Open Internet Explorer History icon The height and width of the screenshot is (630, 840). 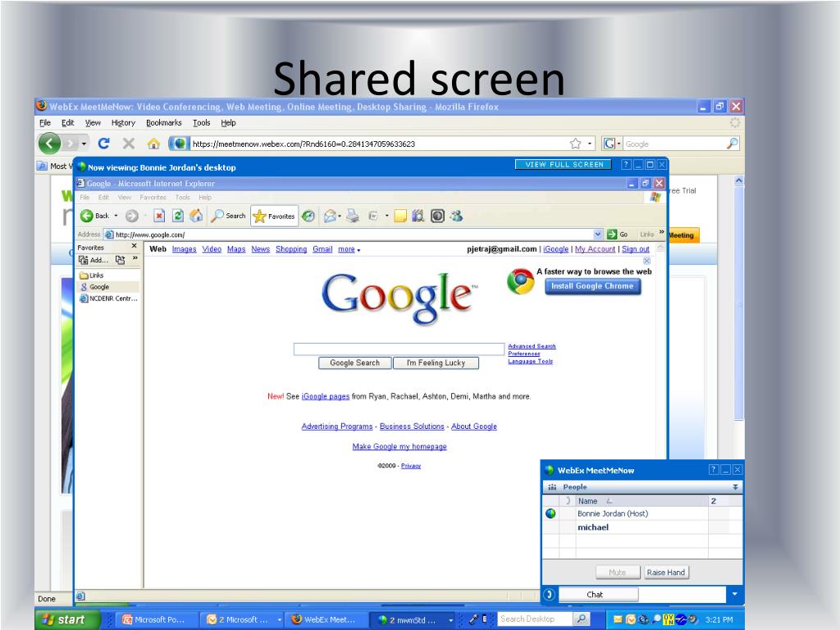(x=308, y=216)
